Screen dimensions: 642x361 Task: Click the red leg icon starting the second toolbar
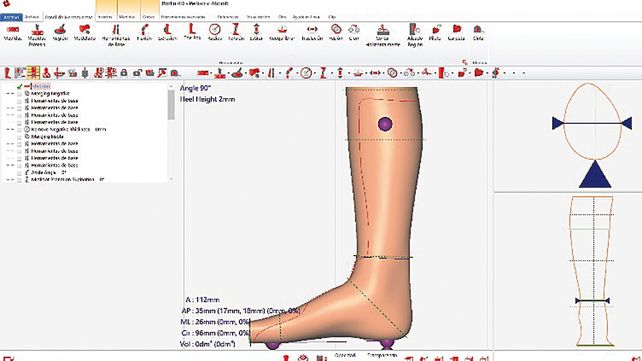[7, 73]
